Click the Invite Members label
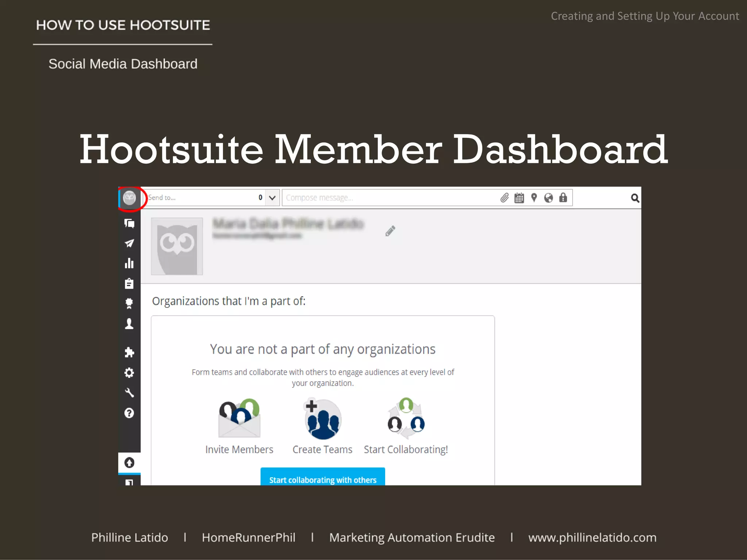 239,450
